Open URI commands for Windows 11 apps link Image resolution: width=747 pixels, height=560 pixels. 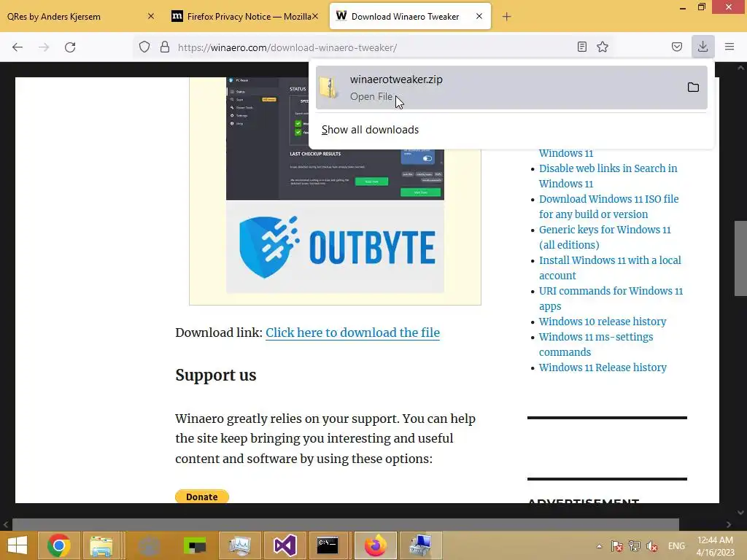point(611,298)
